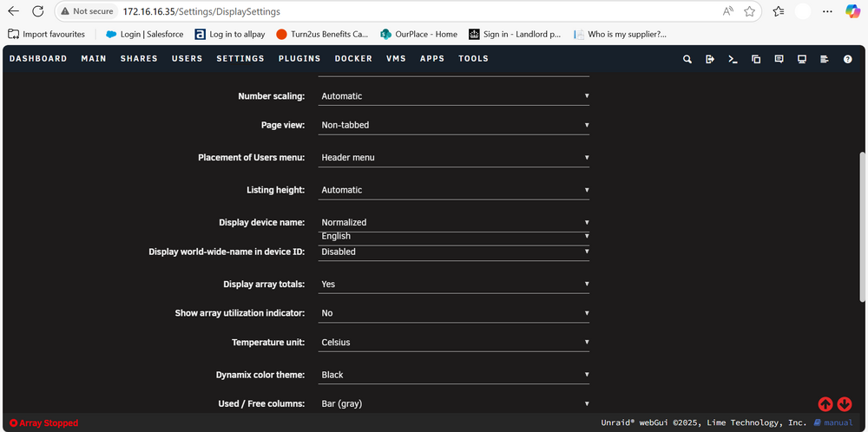
Task: Click the Not secure warning badge
Action: coord(86,11)
